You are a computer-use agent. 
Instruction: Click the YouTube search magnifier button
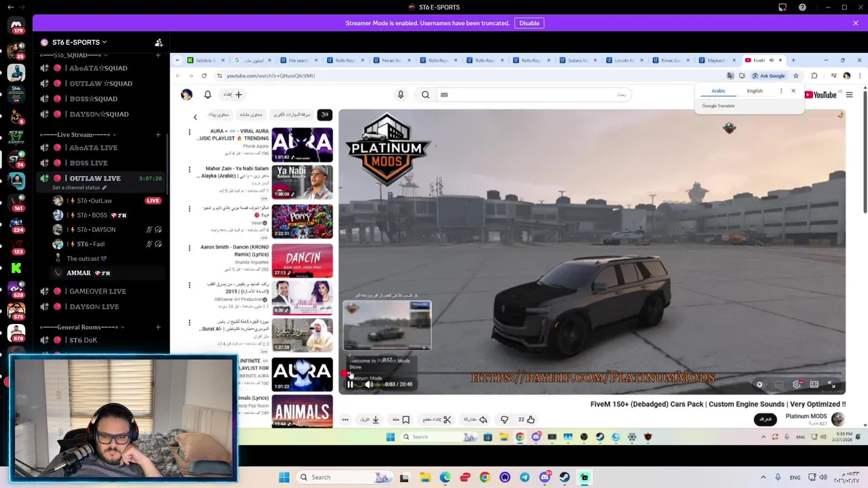click(425, 95)
